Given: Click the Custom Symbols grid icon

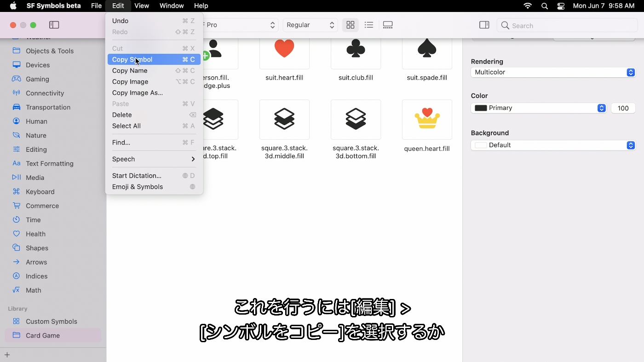Looking at the screenshot, I should [17, 321].
